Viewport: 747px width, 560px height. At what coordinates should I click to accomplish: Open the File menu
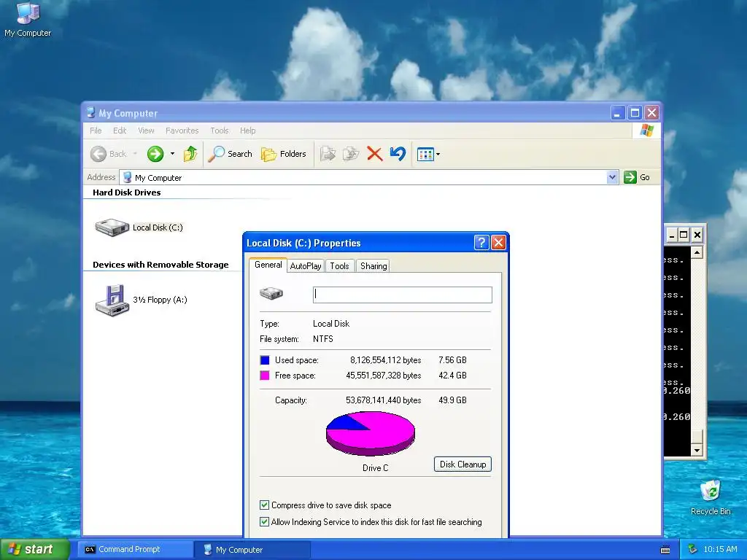point(96,131)
